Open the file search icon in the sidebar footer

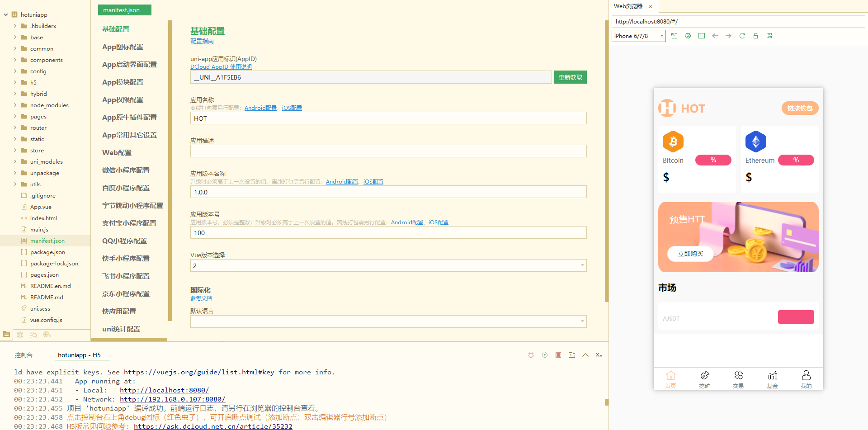[33, 335]
